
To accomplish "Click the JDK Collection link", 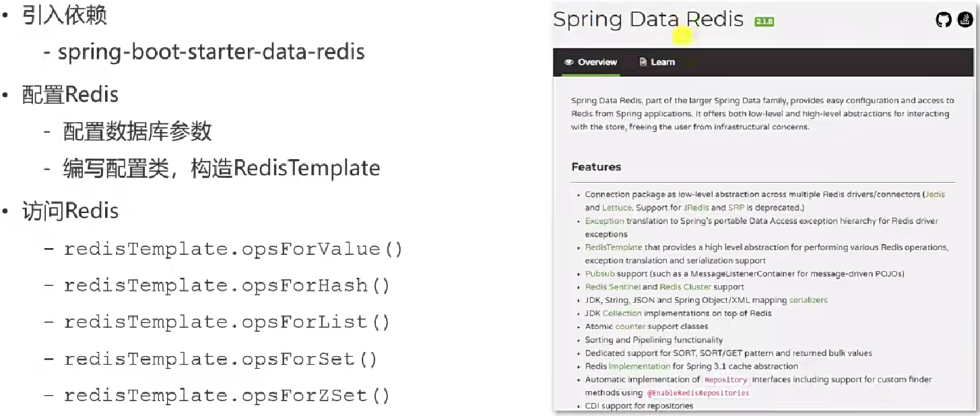I will 622,313.
